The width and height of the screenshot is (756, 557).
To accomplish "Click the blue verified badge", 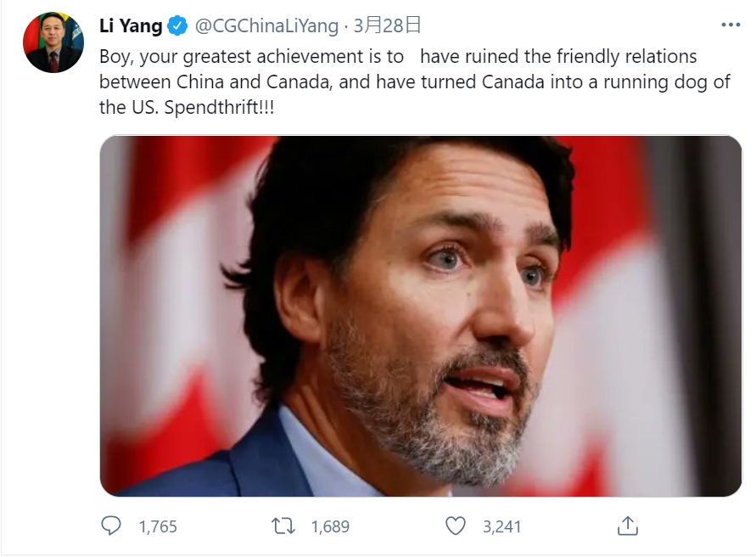I will [x=177, y=25].
